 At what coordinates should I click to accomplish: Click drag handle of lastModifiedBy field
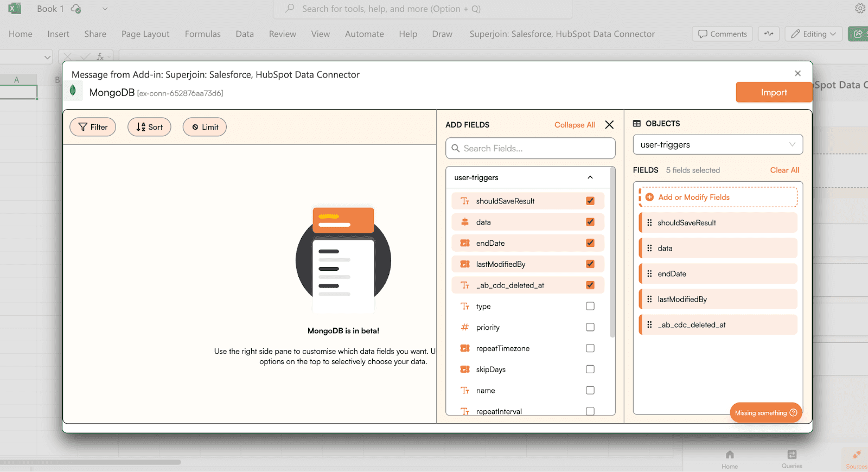point(649,299)
